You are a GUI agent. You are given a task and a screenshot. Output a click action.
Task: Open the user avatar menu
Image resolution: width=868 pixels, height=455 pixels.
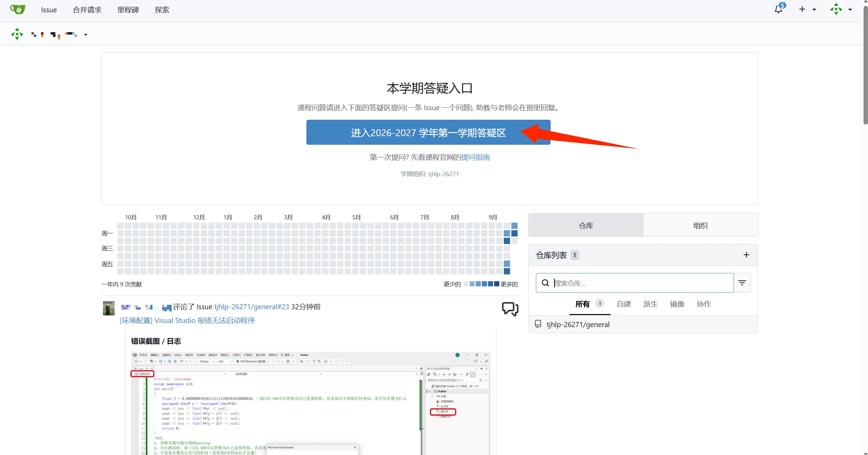tap(841, 10)
